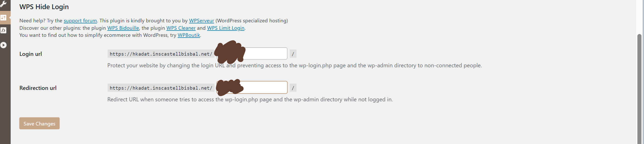The width and height of the screenshot is (644, 144).
Task: Click the Redirection url site prefix code
Action: click(x=161, y=88)
